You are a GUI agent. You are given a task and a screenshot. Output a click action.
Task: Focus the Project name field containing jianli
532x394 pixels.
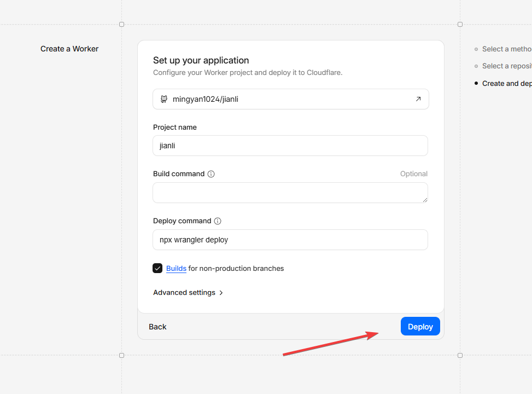290,146
